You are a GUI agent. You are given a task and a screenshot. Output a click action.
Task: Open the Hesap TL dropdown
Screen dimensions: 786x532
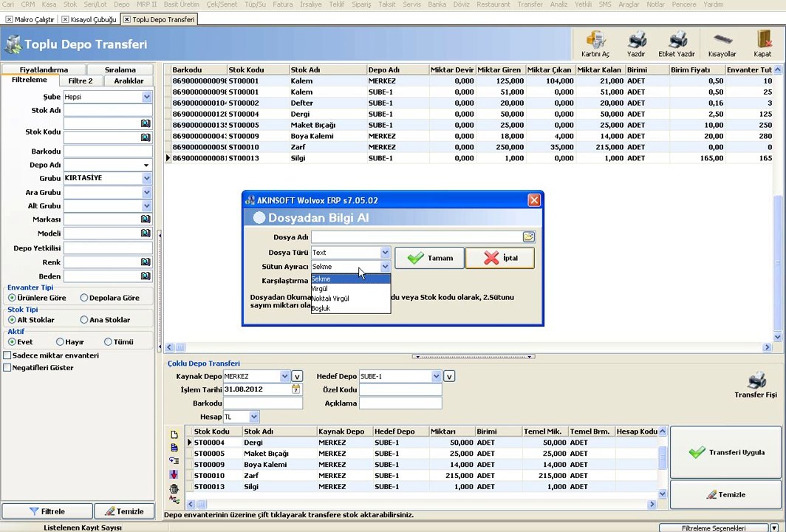point(253,417)
